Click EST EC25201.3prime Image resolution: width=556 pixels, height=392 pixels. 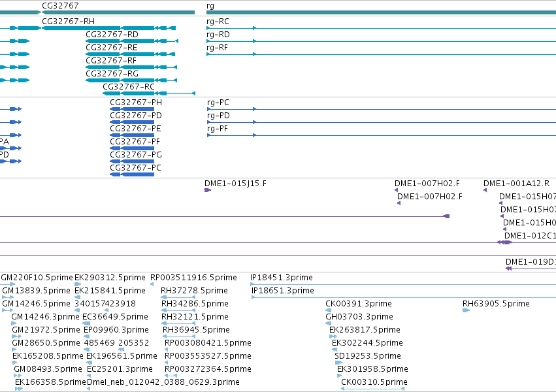120,369
